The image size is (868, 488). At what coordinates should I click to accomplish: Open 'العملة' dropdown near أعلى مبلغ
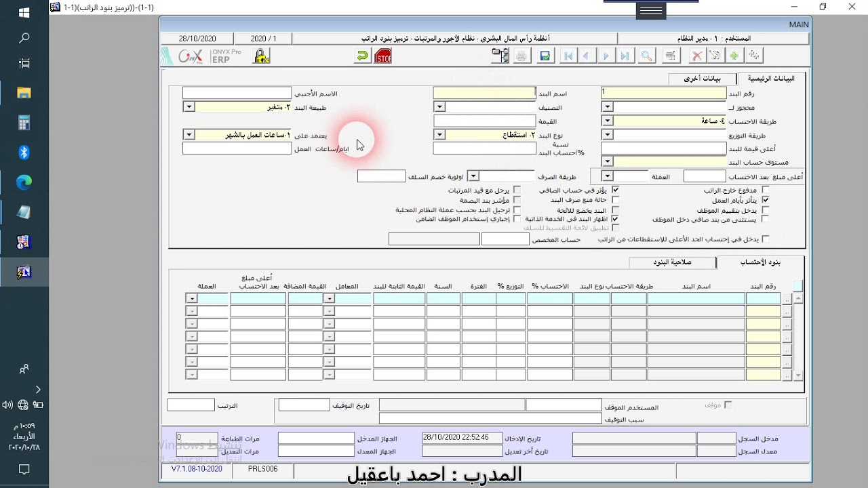coord(608,176)
